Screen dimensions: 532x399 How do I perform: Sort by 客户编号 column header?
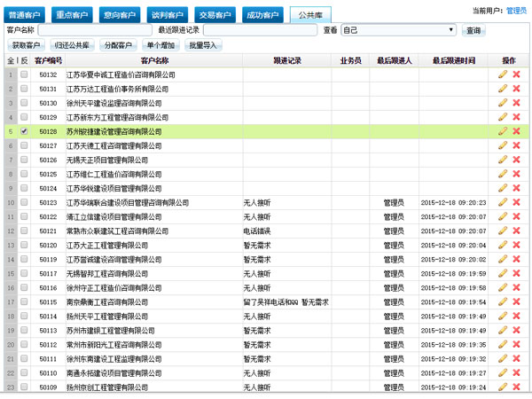[x=48, y=60]
